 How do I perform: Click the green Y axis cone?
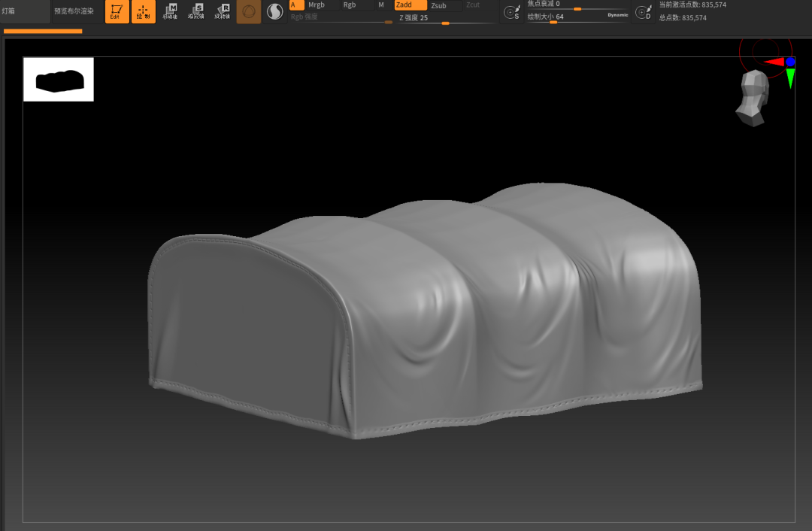point(790,78)
